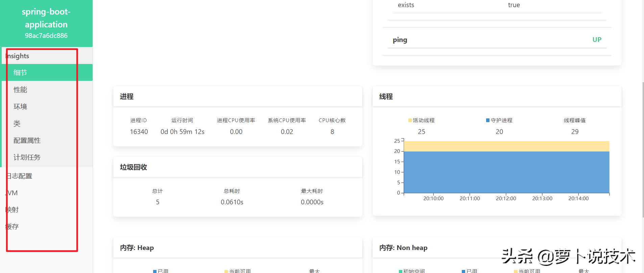Viewport: 644px width, 273px height.
Task: Click the 内存: Non heap panel title
Action: [x=403, y=248]
